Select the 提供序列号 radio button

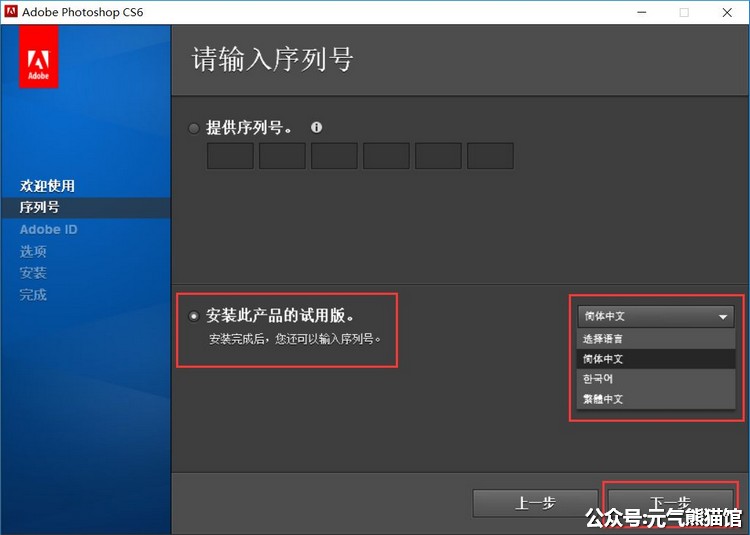pos(194,128)
